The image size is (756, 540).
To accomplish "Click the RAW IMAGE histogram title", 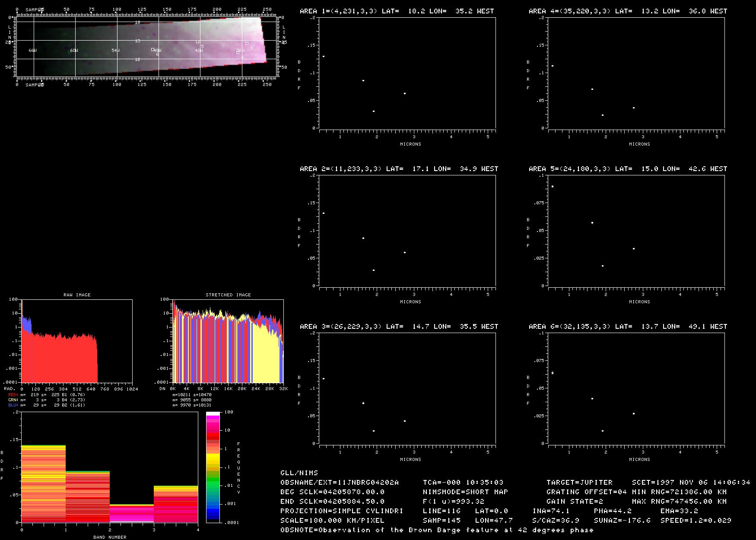I will pyautogui.click(x=77, y=295).
